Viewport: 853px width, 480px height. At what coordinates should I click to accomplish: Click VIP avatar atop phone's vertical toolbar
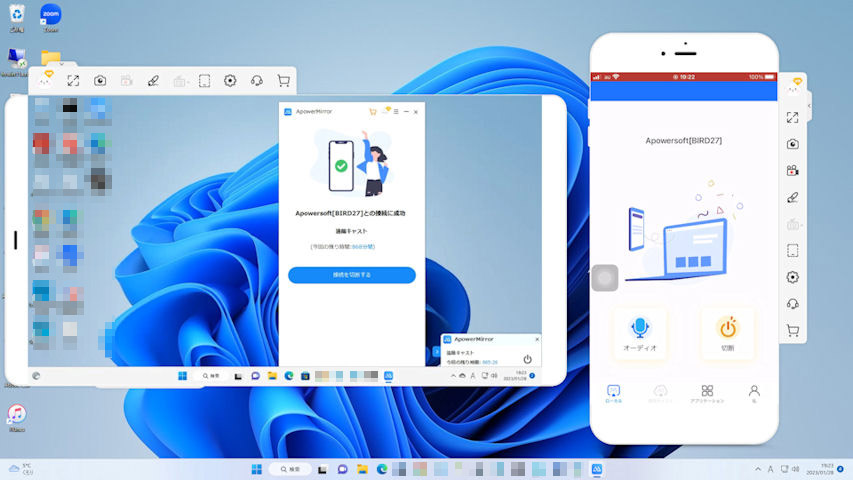pyautogui.click(x=793, y=87)
